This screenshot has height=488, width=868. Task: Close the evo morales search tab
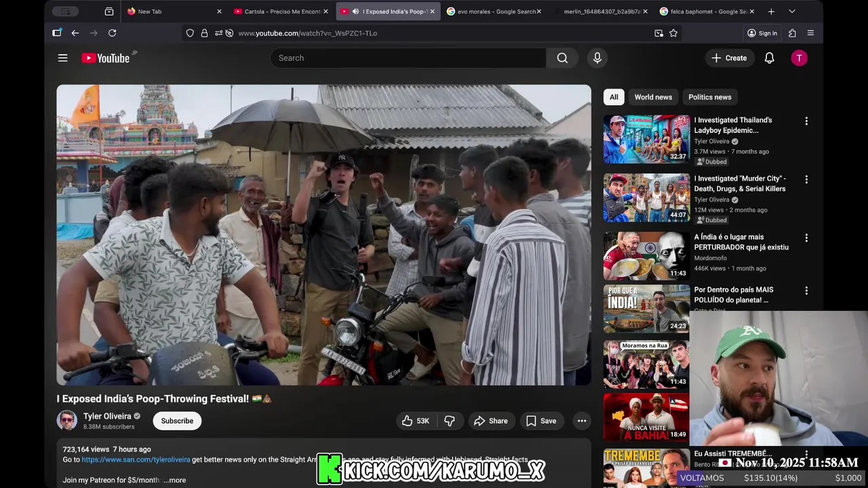(538, 12)
